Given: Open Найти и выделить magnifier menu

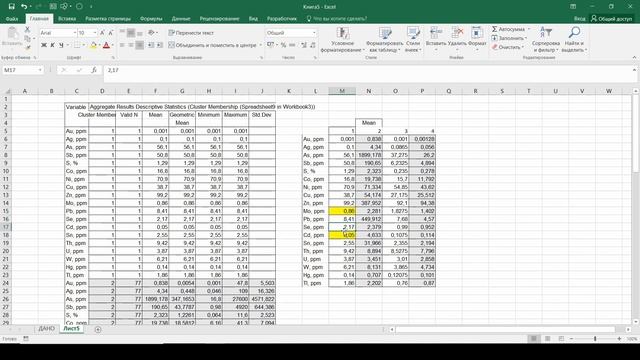Looking at the screenshot, I should pyautogui.click(x=574, y=40).
